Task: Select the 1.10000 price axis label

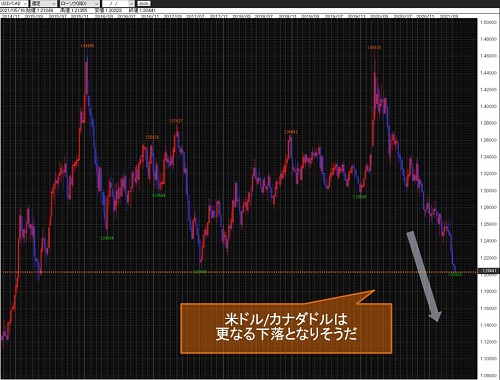Action: coord(489,359)
